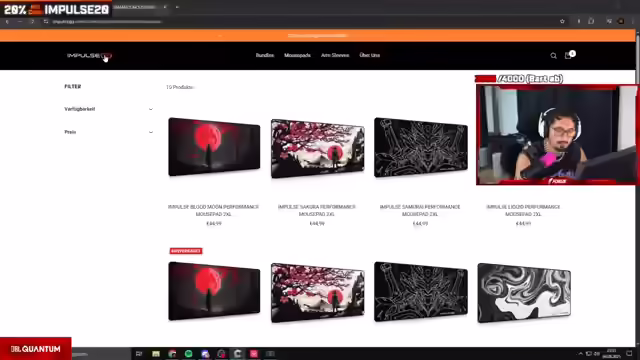Reload the page with the refresh button

point(32,21)
